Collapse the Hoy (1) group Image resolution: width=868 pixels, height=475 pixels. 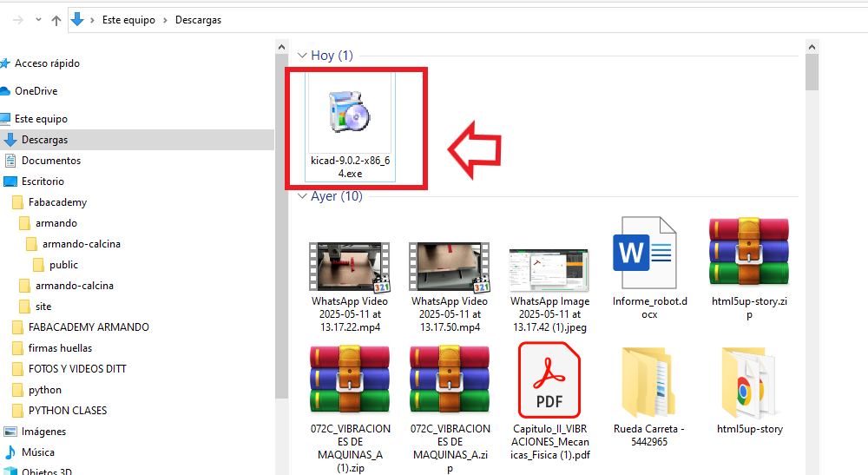(302, 56)
